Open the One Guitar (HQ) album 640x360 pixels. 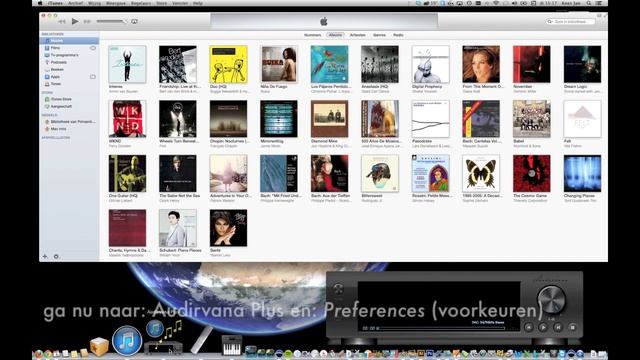click(x=127, y=173)
